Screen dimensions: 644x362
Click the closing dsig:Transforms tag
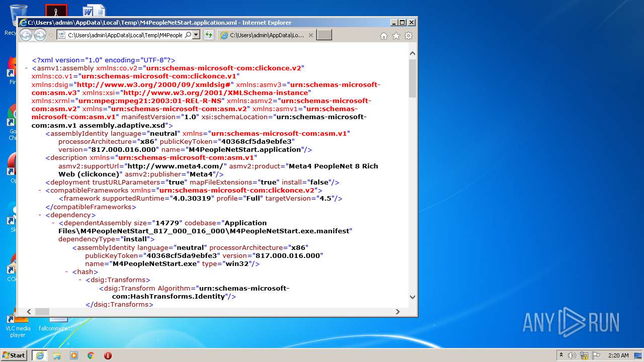click(x=119, y=304)
